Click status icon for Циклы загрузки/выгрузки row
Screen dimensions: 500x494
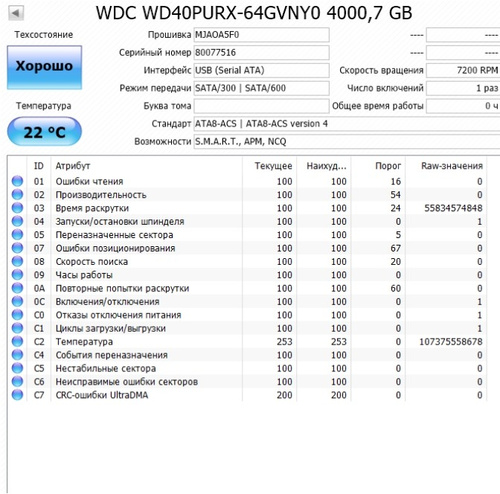pyautogui.click(x=17, y=328)
